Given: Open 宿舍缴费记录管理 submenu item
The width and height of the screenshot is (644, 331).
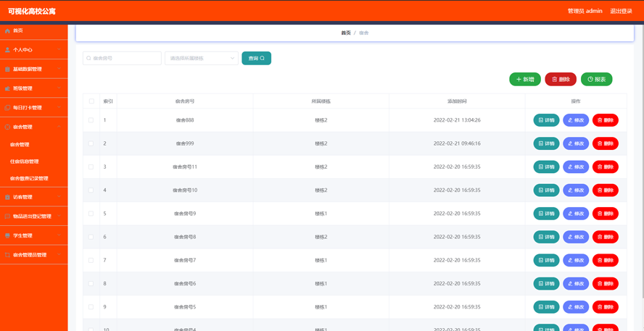Looking at the screenshot, I should tap(29, 178).
